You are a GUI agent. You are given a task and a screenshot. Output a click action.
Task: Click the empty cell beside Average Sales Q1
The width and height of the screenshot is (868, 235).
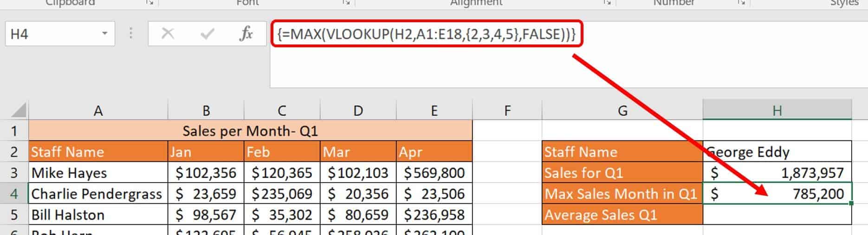(777, 215)
